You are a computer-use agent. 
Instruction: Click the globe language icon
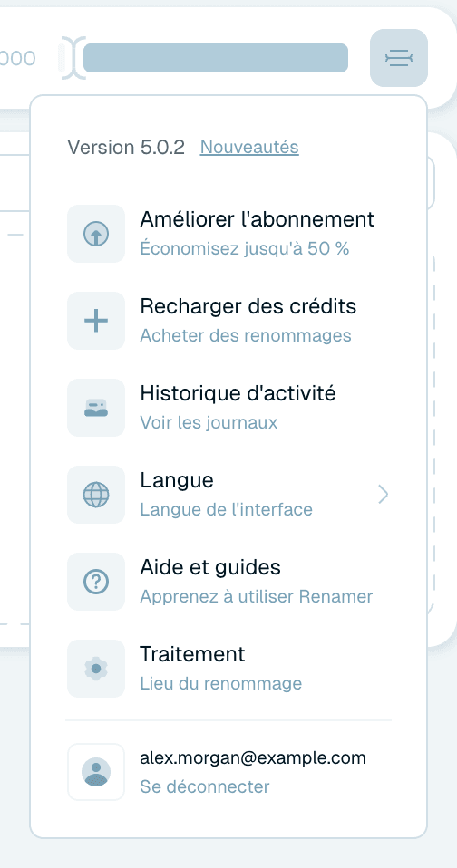pyautogui.click(x=96, y=495)
